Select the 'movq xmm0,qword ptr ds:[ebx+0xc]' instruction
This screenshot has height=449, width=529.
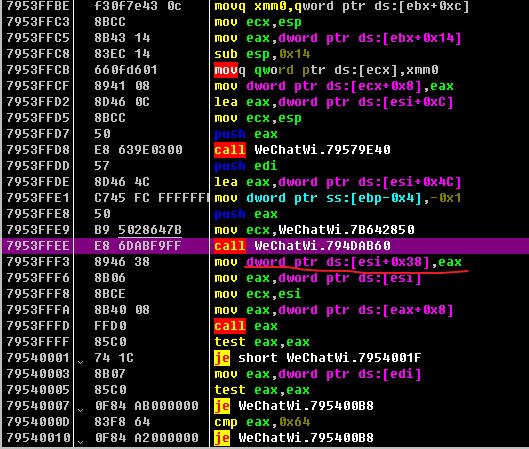tap(342, 6)
